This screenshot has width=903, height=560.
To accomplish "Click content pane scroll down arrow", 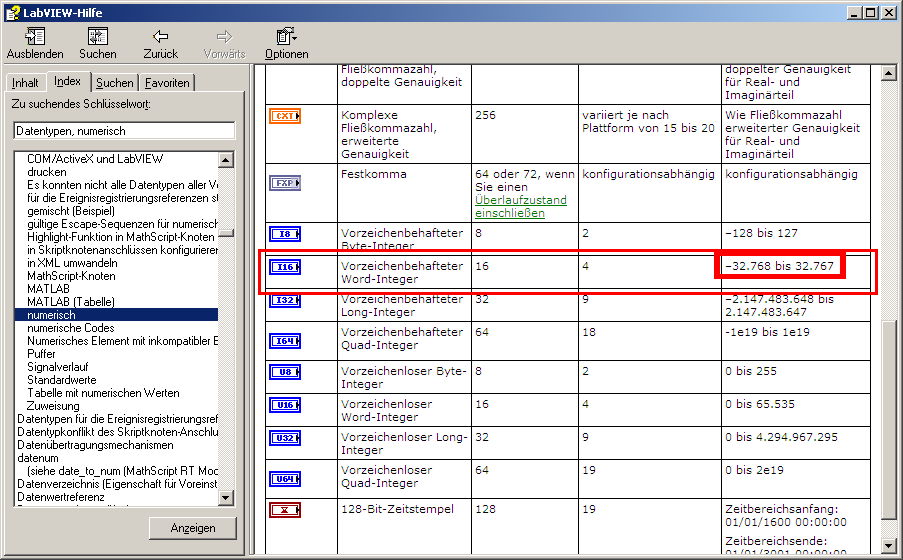I will tap(889, 545).
